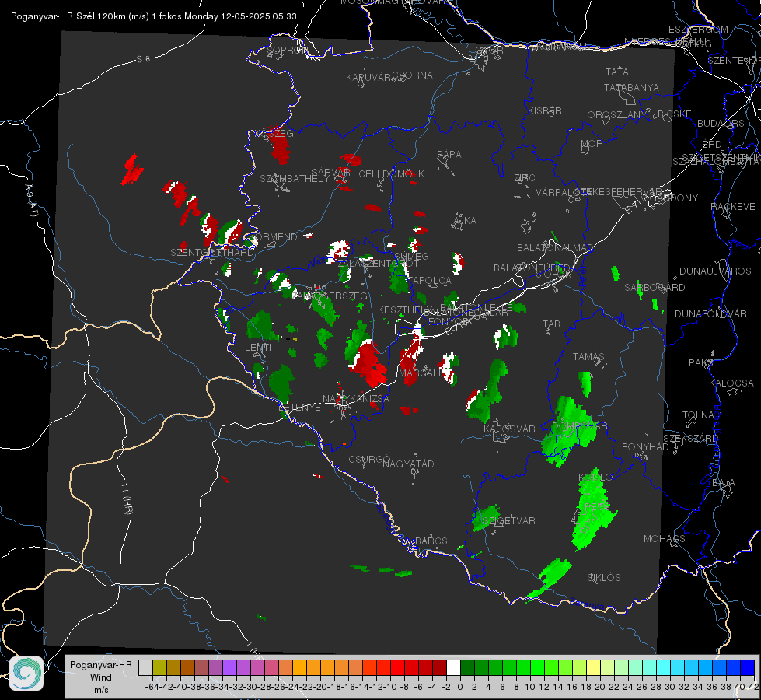Click the CSORNA city label
The width and height of the screenshot is (761, 700).
tap(412, 75)
